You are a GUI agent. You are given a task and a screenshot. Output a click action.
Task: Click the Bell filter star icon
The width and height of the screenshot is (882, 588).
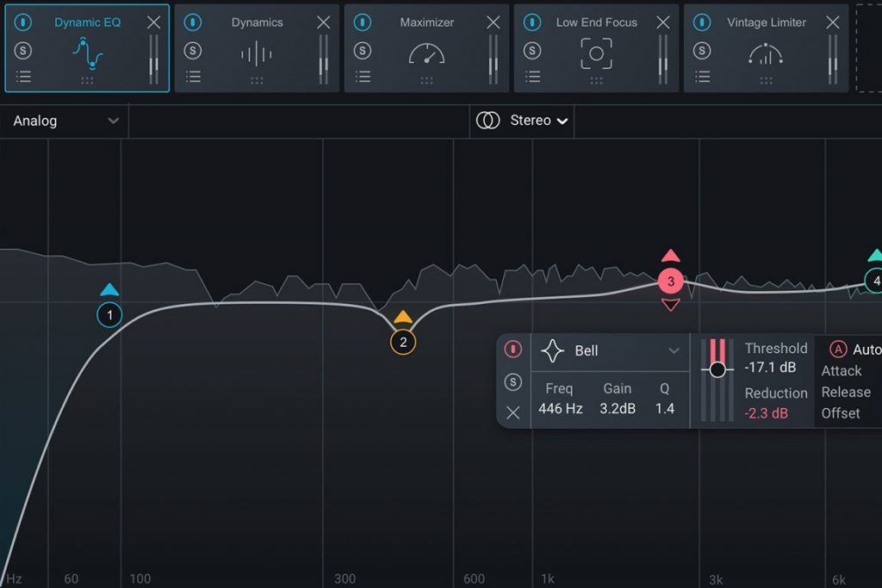[x=552, y=350]
